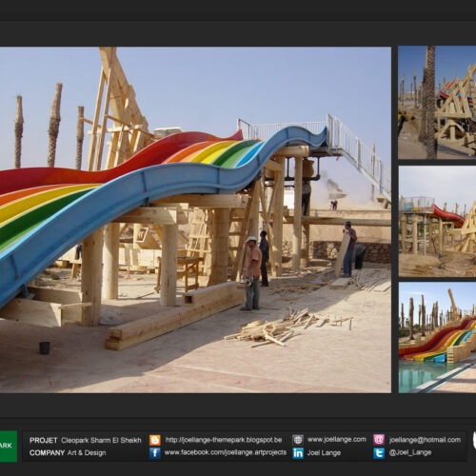Click the Twitter bird icon
The image size is (476, 476).
point(379,453)
